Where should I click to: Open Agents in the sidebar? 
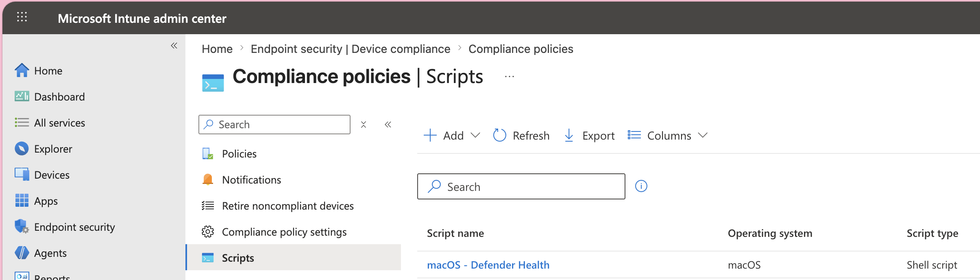point(50,253)
